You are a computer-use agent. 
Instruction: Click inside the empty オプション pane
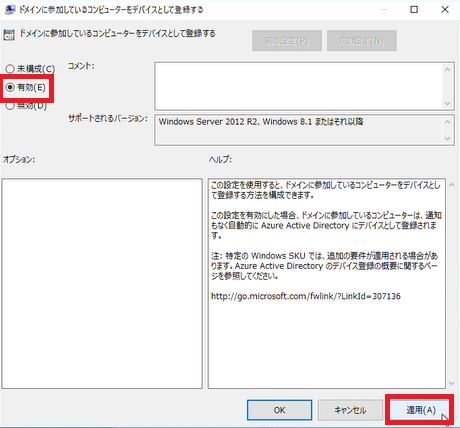pyautogui.click(x=102, y=283)
